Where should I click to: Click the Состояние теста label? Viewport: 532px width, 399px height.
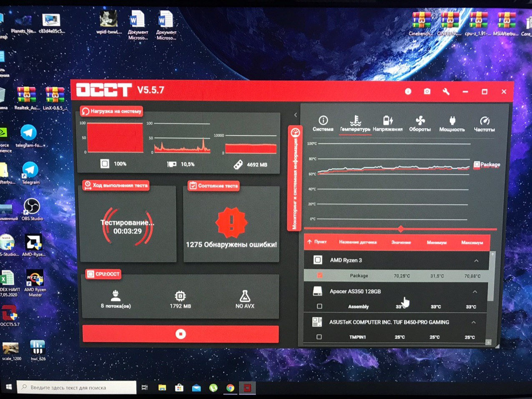(x=213, y=186)
